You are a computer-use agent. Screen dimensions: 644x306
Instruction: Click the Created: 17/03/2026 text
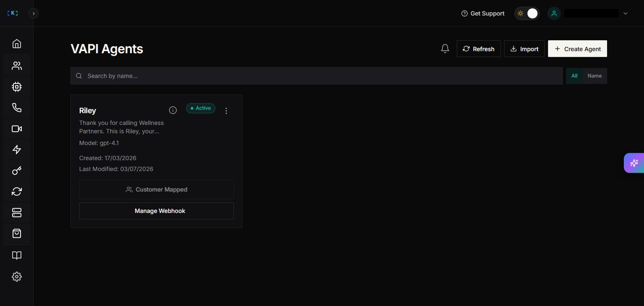tap(108, 158)
